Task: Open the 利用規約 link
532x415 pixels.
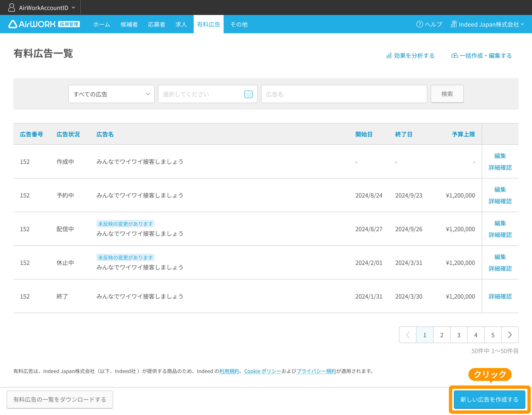Action: [x=229, y=371]
